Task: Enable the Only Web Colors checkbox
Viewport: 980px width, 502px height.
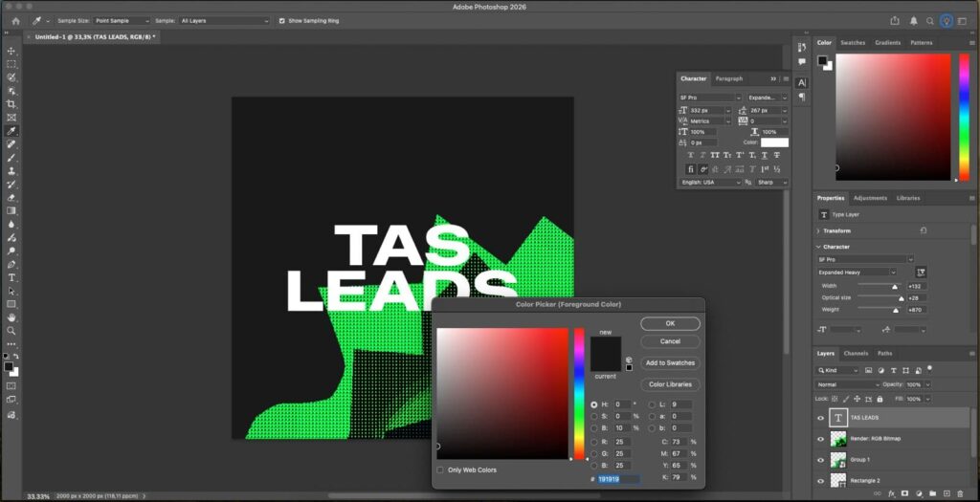Action: coord(440,469)
